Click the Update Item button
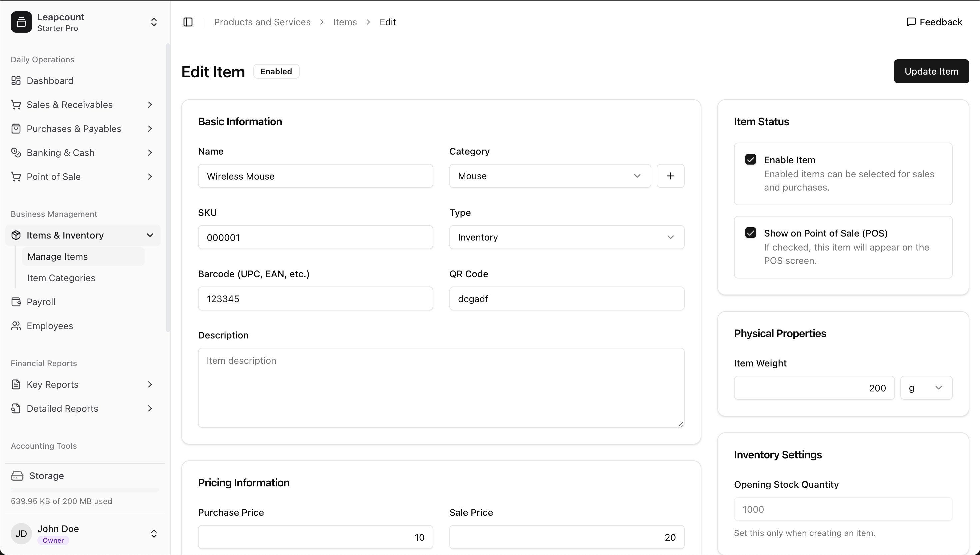 point(931,71)
